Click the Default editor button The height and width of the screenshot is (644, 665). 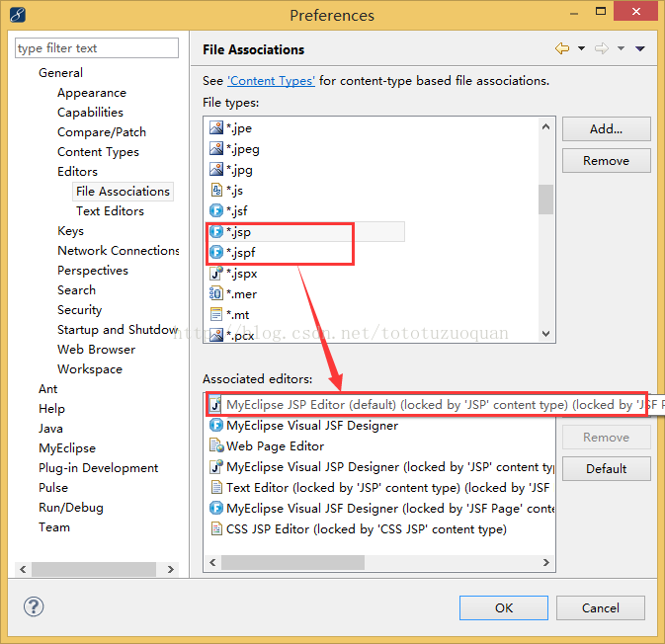click(x=606, y=468)
